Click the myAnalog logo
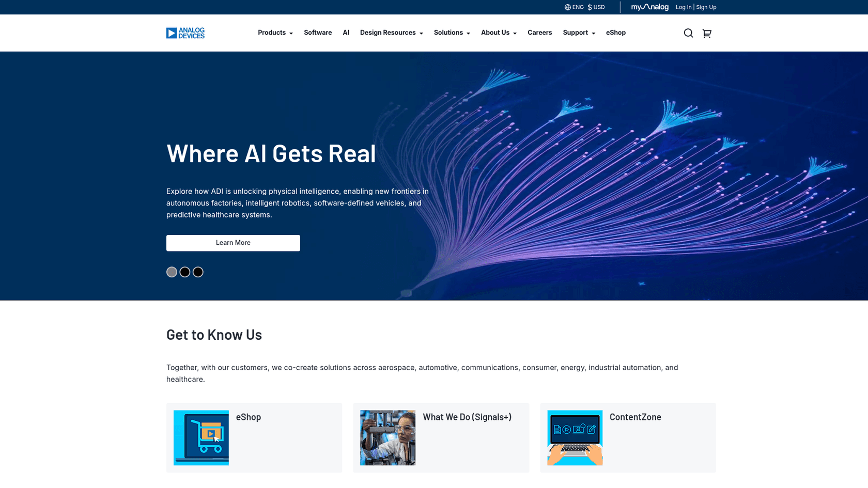Image resolution: width=868 pixels, height=488 pixels. pos(649,7)
